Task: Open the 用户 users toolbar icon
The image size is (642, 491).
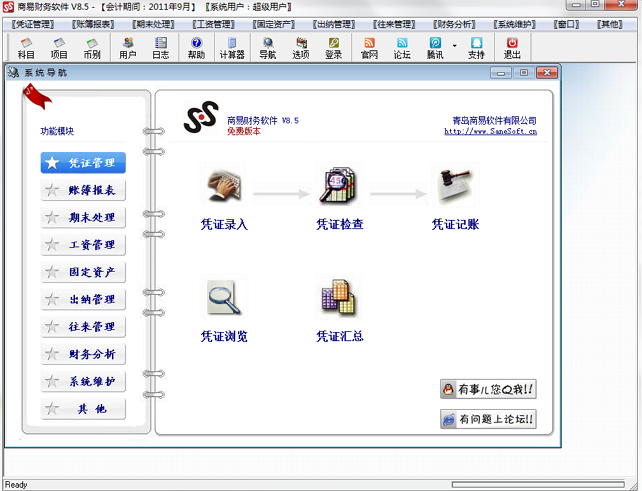Action: tap(128, 48)
